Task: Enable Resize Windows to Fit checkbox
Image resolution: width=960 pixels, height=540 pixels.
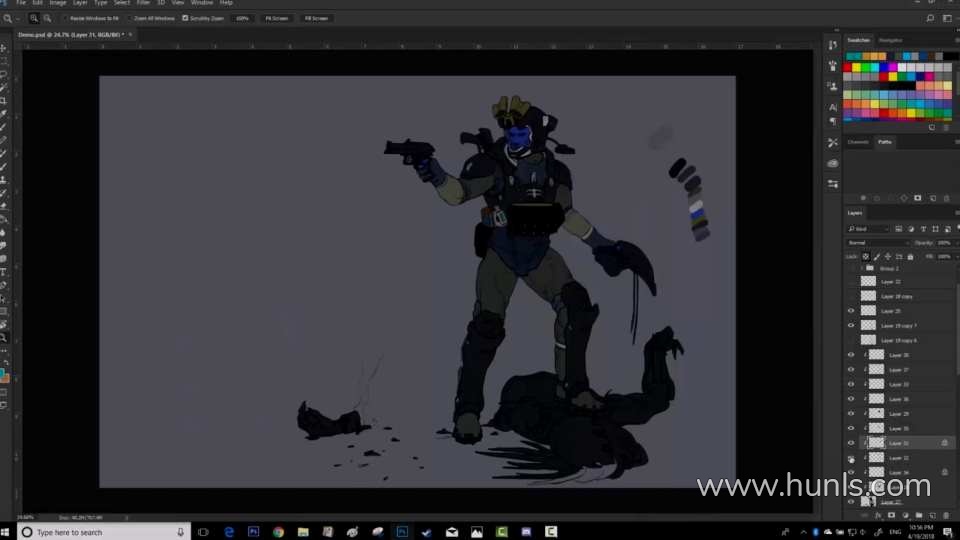Action: click(66, 18)
